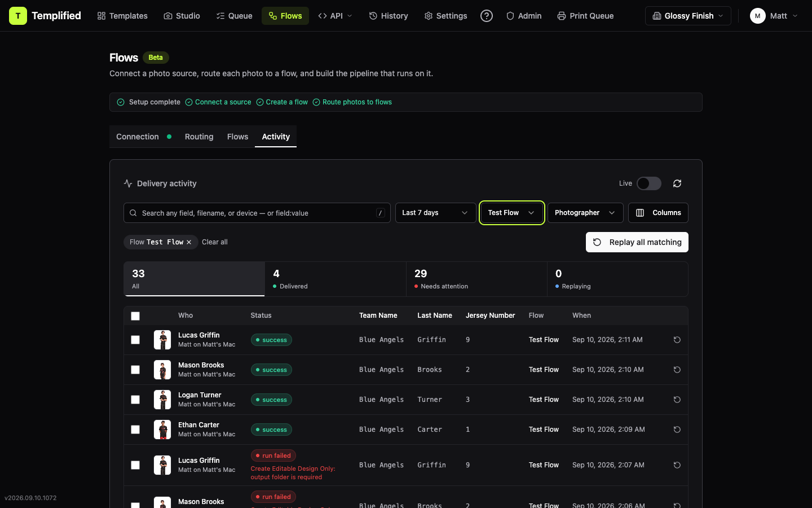Open Studio from the top navigation
Viewport: 812px width, 508px height.
point(182,16)
